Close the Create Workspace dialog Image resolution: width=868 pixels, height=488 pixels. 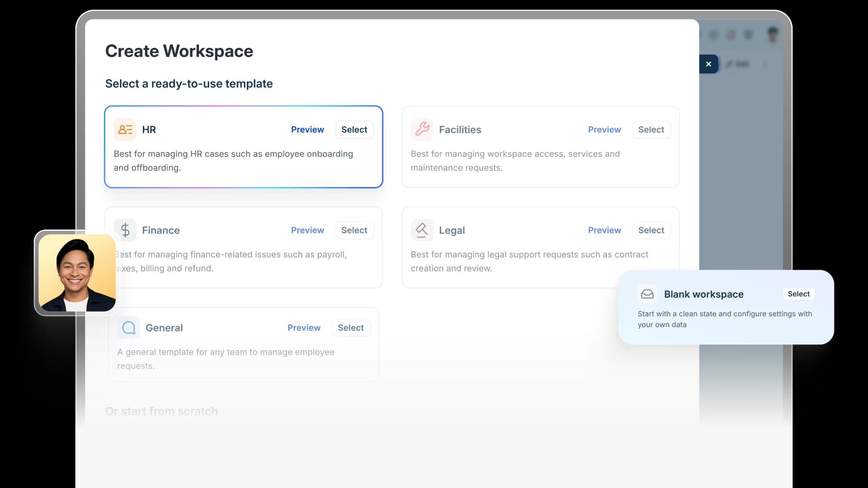[x=708, y=64]
